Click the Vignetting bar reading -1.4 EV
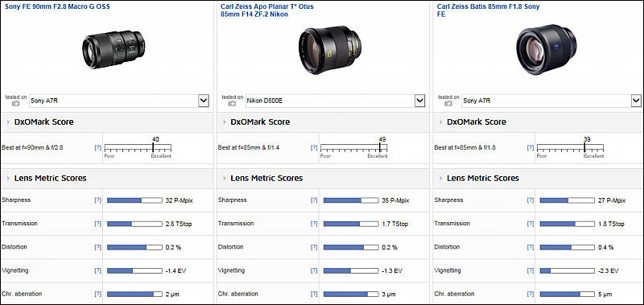 pos(134,270)
